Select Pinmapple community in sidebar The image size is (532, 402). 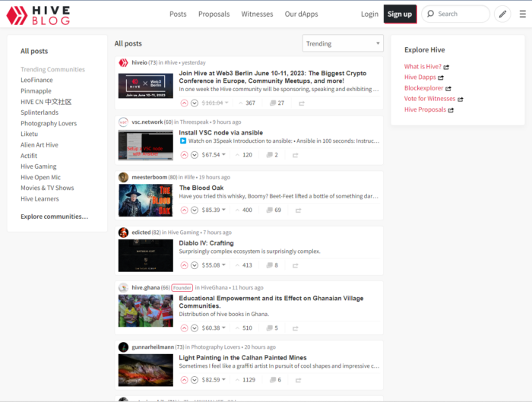(36, 91)
